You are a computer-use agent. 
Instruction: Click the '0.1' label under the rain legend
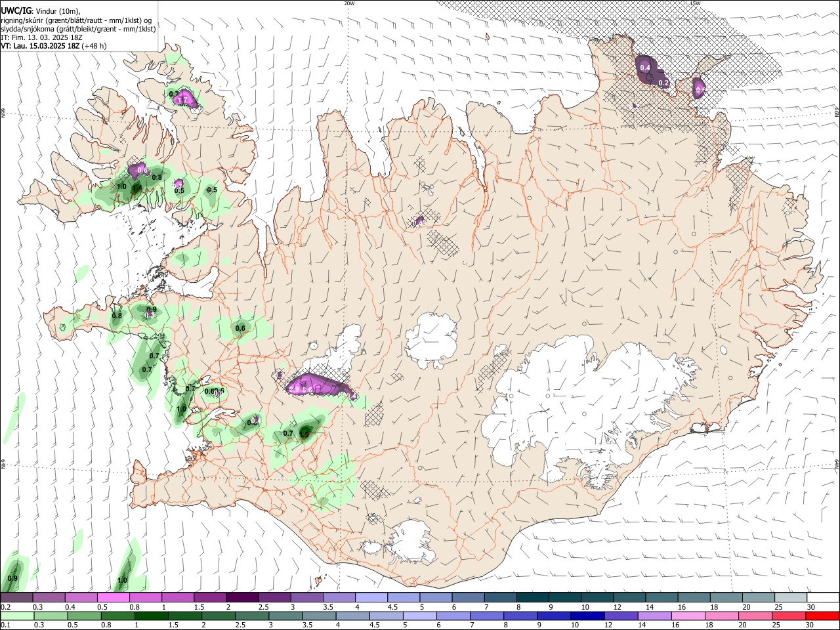pyautogui.click(x=6, y=625)
